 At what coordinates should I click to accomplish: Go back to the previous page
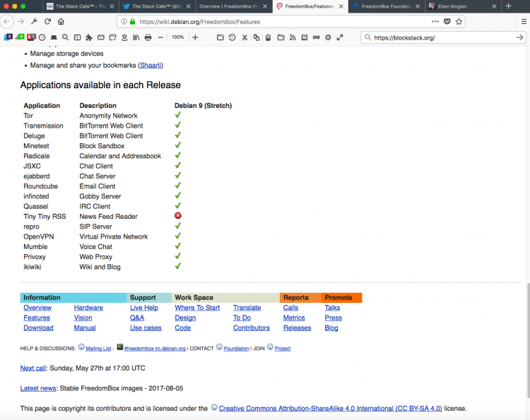[7, 22]
